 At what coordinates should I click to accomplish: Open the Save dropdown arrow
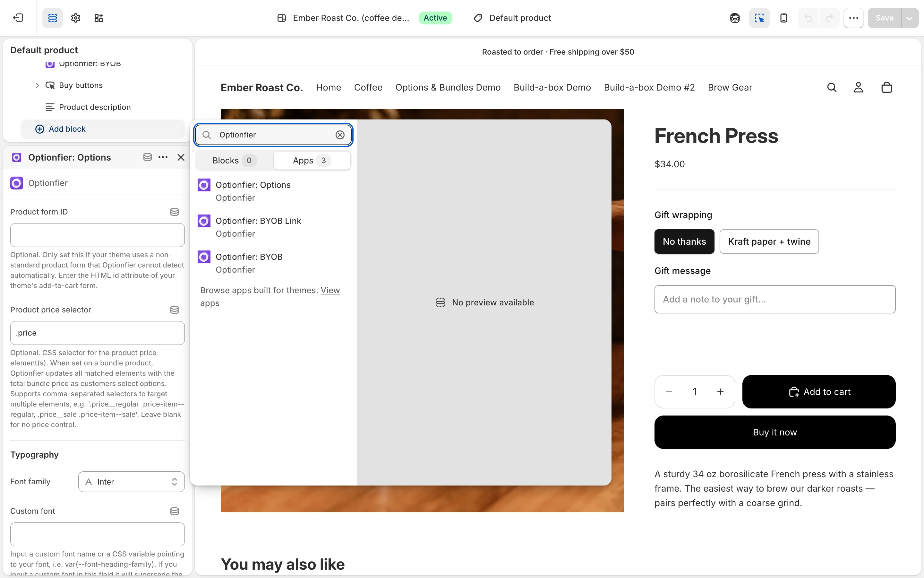click(x=910, y=18)
